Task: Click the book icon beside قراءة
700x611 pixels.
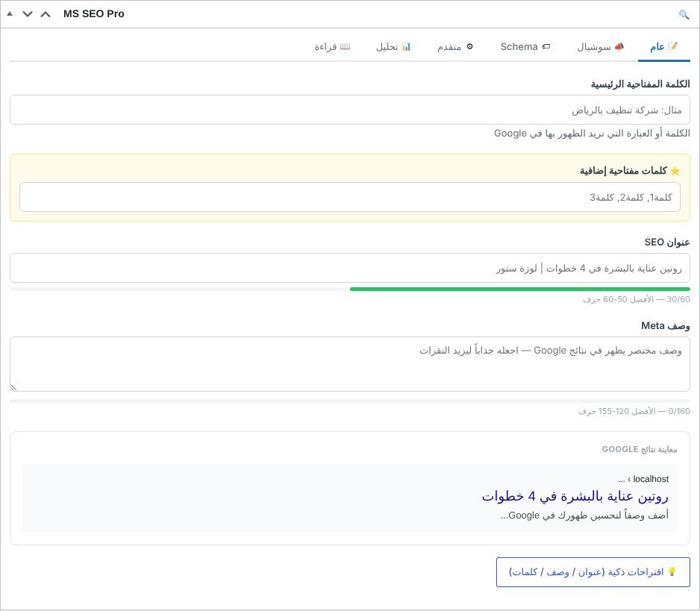Action: 345,46
